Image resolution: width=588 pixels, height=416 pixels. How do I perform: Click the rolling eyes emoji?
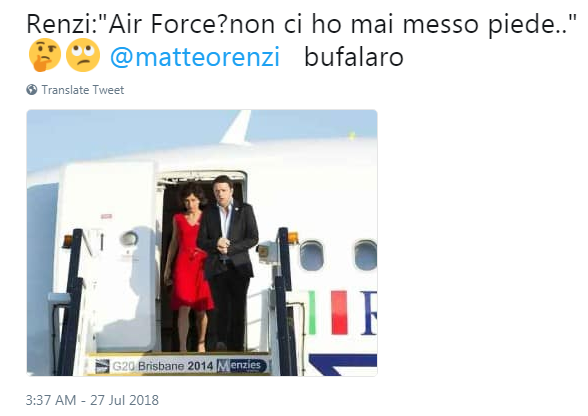[x=83, y=55]
